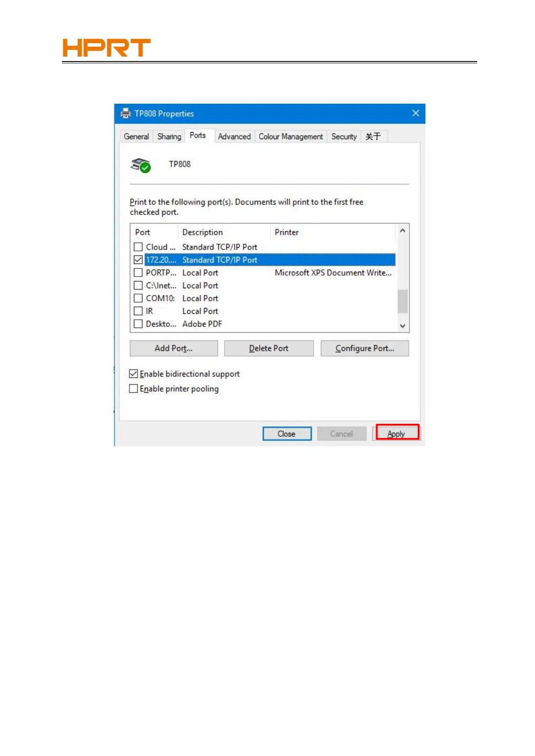Select the Cloud port name

[161, 247]
